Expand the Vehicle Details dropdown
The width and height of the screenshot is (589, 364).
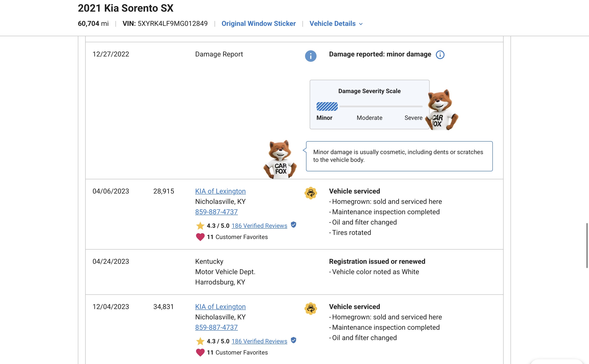point(336,23)
